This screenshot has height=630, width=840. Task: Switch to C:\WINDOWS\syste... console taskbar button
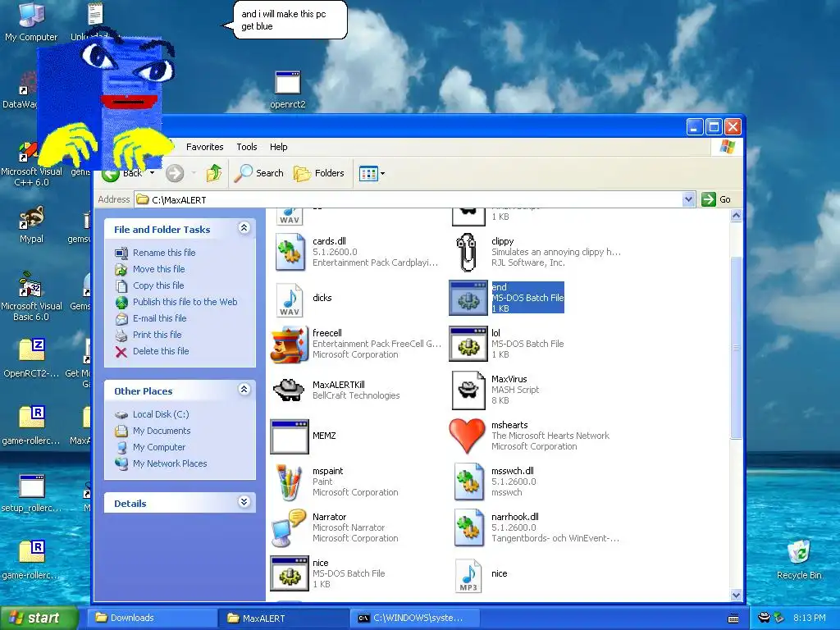coord(416,618)
